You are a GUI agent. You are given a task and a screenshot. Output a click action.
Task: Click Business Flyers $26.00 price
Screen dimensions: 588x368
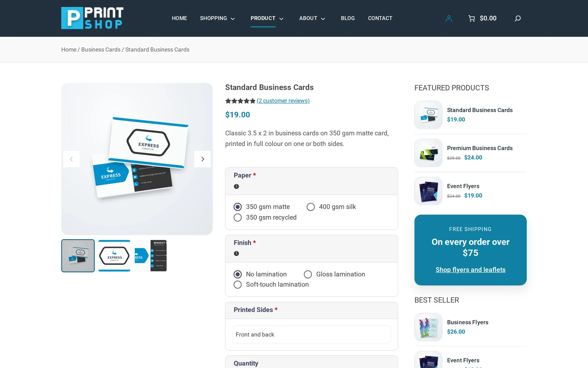[456, 332]
